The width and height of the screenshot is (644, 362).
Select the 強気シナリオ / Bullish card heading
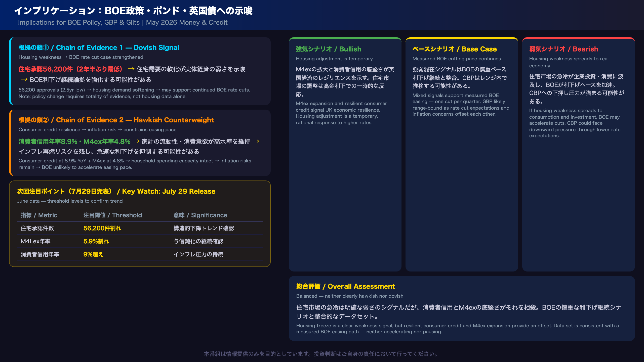[x=329, y=49]
